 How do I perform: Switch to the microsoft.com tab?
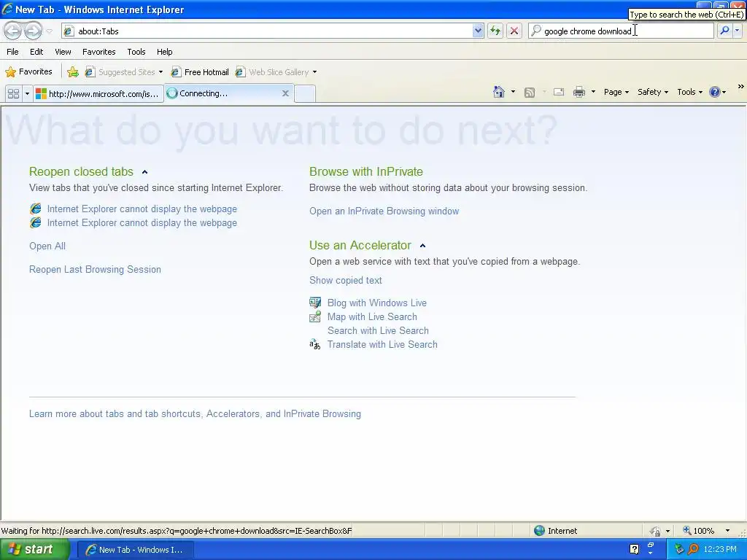[x=98, y=93]
